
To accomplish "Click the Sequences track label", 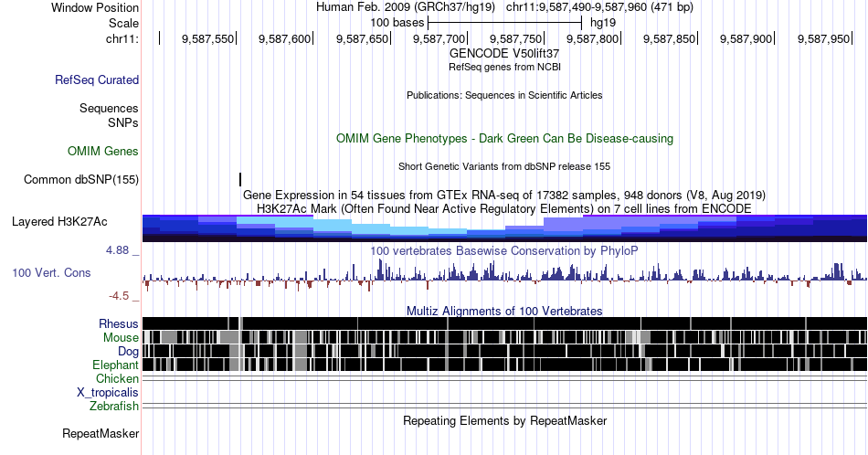I will click(109, 108).
